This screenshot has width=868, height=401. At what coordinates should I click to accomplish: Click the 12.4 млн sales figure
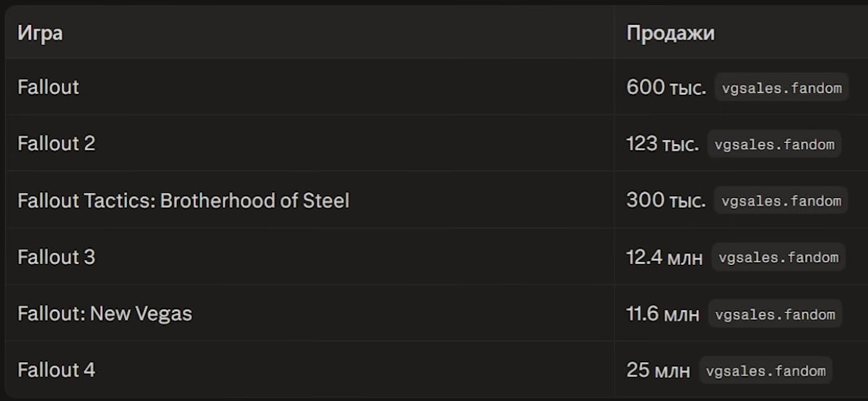(665, 257)
